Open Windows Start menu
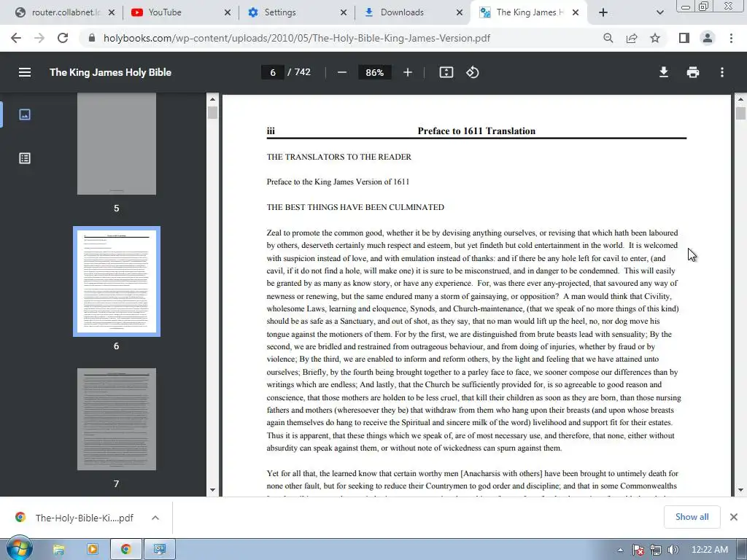Viewport: 747px width, 560px height. (19, 549)
